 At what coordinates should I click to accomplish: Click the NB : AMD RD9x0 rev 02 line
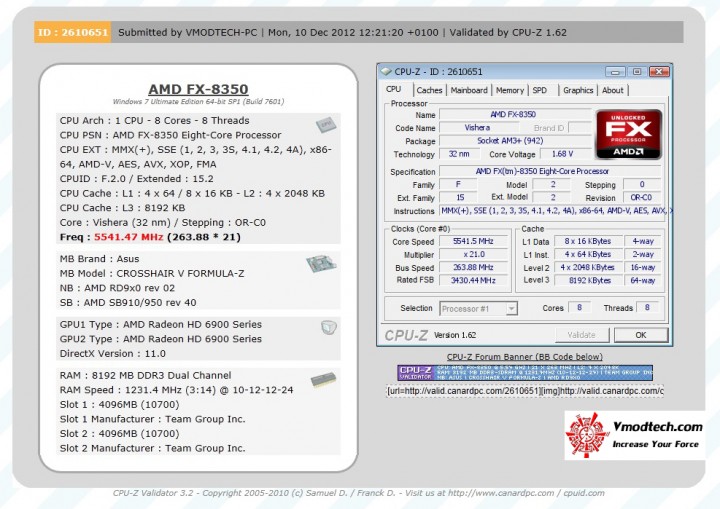[117, 288]
